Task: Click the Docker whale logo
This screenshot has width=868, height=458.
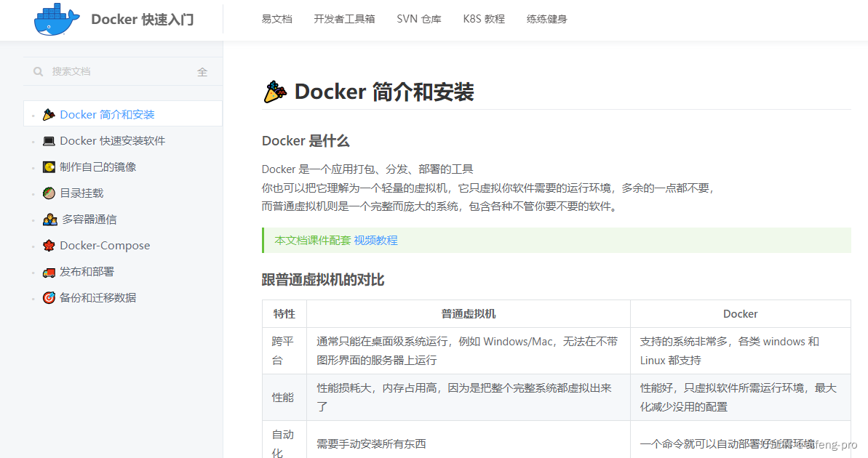Action: (x=57, y=20)
